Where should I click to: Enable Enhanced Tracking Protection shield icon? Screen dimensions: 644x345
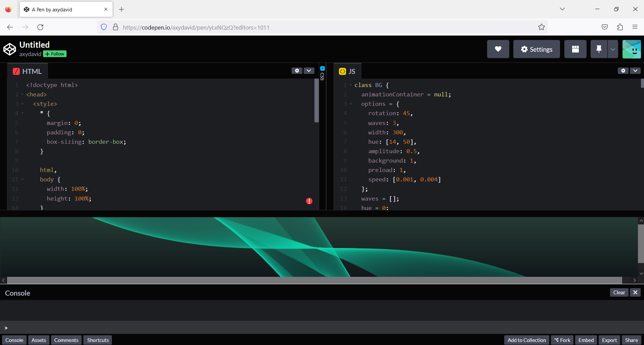point(103,27)
